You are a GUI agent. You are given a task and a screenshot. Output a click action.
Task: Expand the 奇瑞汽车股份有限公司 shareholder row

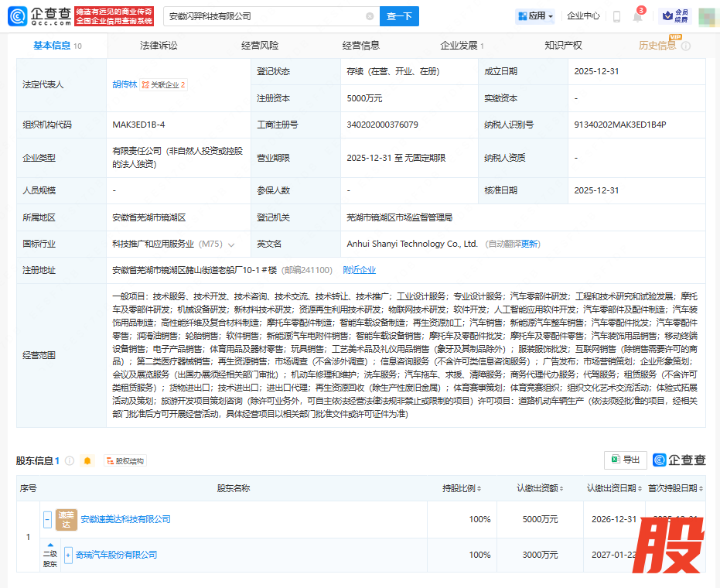point(69,555)
